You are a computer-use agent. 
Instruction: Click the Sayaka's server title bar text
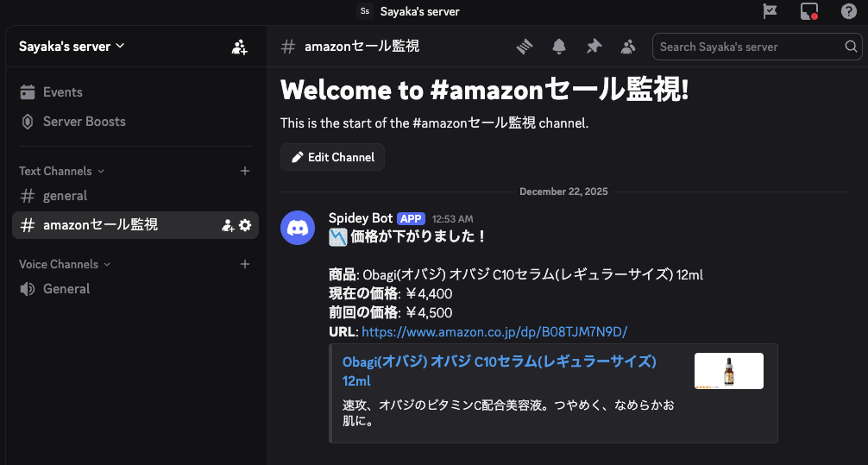[420, 11]
